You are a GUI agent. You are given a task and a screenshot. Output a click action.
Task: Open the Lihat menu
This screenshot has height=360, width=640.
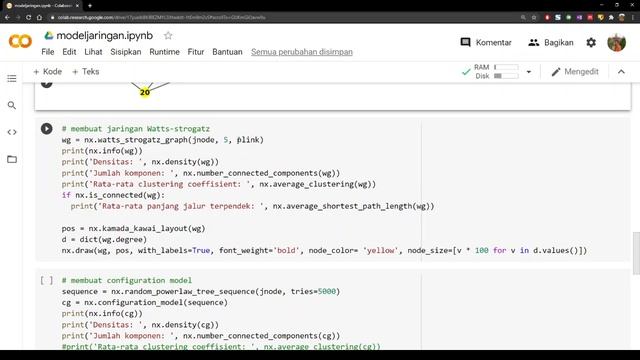coord(93,52)
